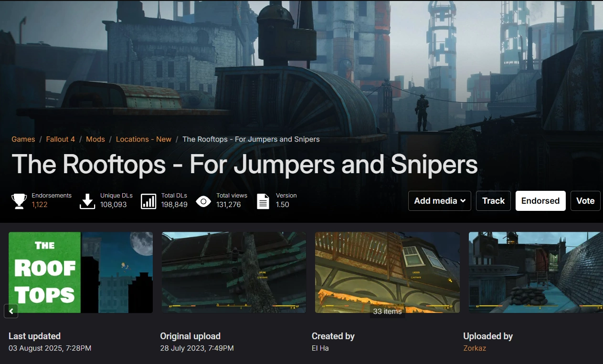Click the Last updated label
The image size is (603, 364).
point(34,336)
